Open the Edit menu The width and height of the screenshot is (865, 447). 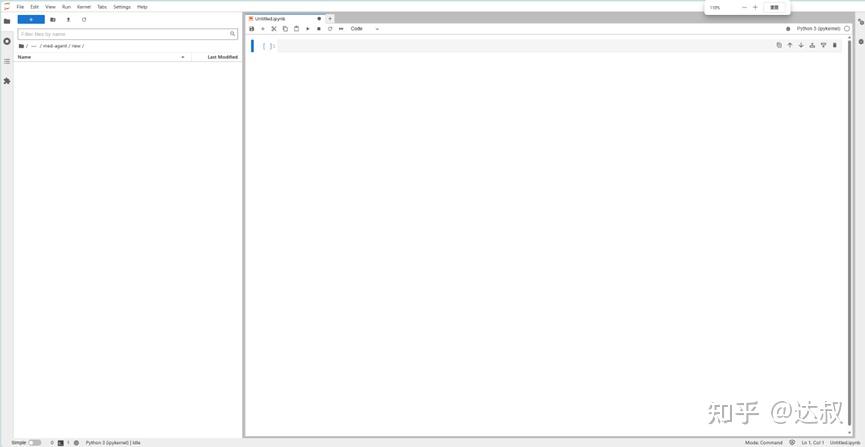(35, 7)
